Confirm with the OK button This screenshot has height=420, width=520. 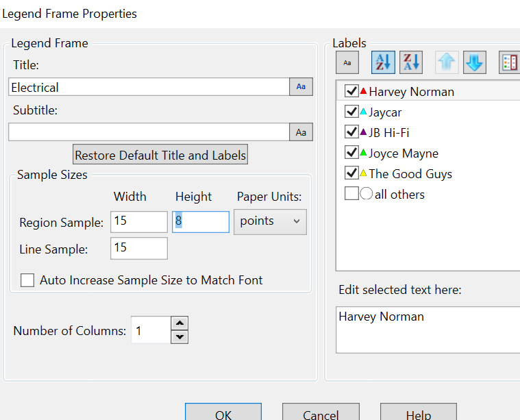coord(223,412)
